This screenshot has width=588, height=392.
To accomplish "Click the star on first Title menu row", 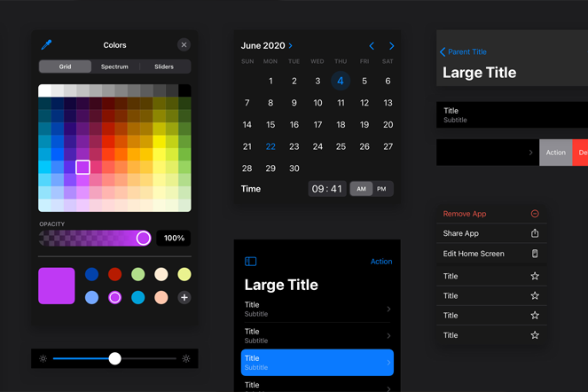I will tap(535, 276).
